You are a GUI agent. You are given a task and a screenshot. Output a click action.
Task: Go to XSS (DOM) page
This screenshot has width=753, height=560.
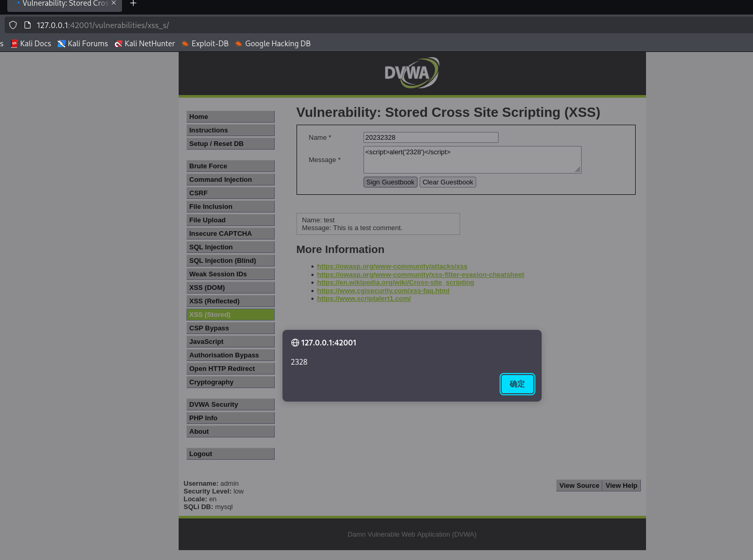(x=230, y=287)
